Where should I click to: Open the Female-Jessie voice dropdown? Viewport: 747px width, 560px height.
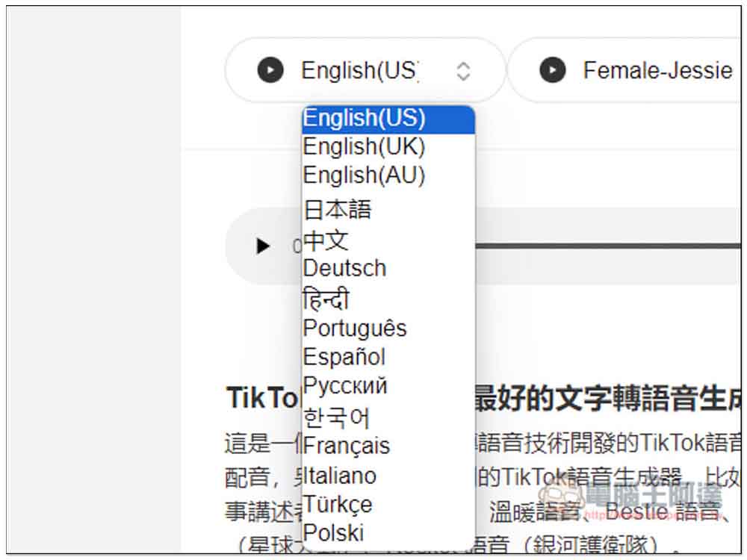coord(657,70)
